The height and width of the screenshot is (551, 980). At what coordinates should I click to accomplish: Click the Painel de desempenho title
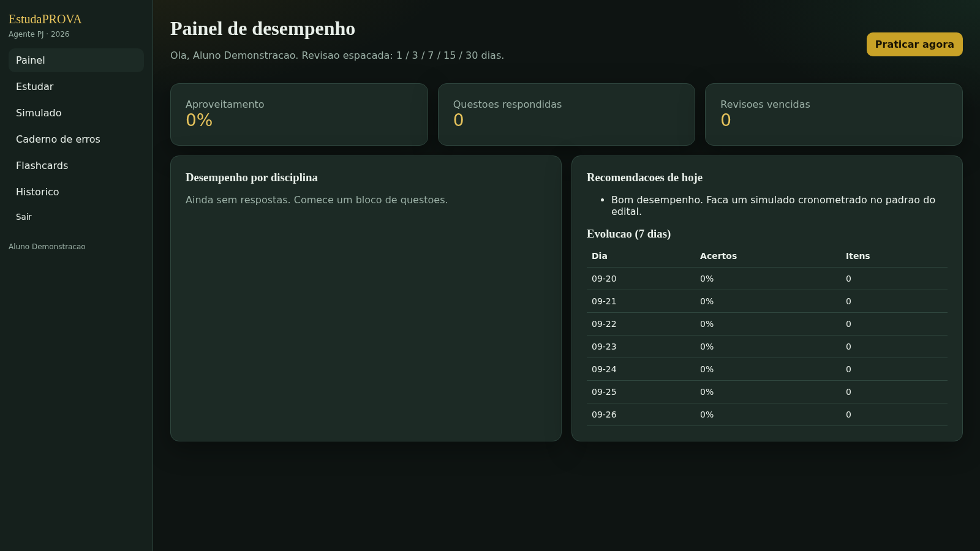click(x=263, y=29)
